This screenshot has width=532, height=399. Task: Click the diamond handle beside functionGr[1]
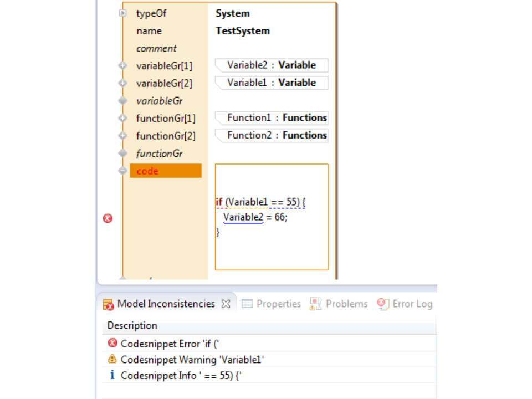(122, 118)
